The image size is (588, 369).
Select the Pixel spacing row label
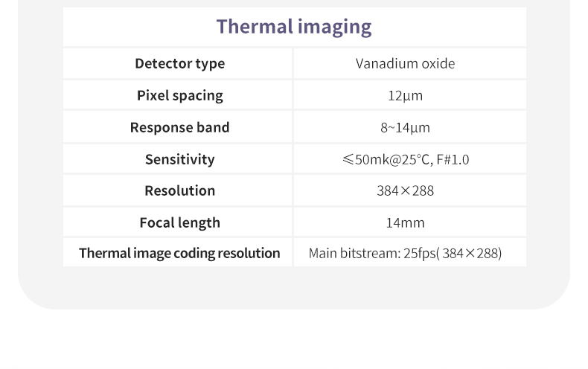(179, 96)
